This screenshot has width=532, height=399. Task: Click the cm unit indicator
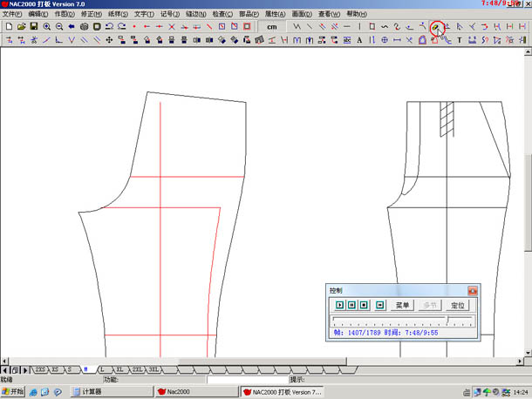(x=272, y=27)
